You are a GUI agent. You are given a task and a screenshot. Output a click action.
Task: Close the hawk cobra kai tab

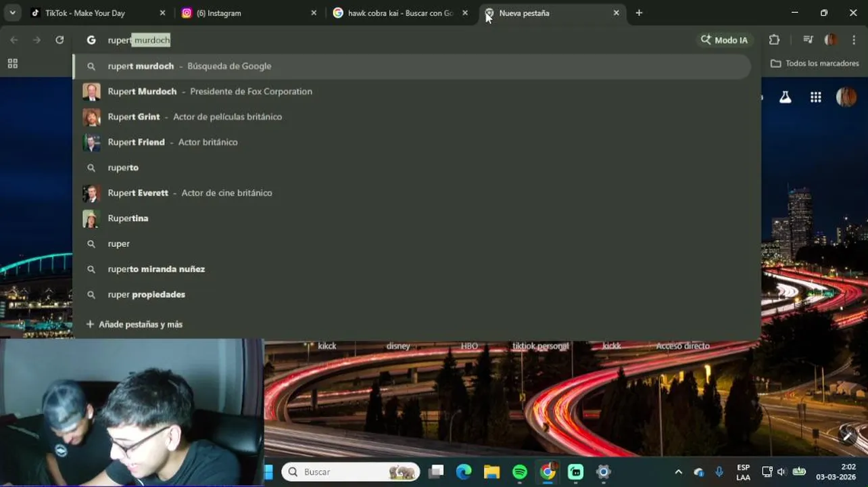(x=465, y=13)
